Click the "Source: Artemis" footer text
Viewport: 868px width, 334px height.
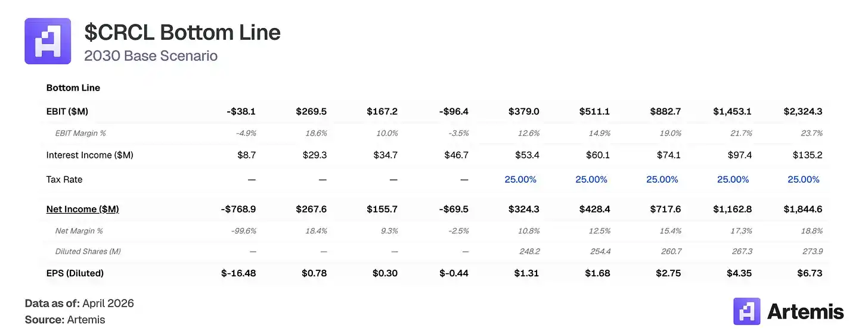pyautogui.click(x=65, y=320)
